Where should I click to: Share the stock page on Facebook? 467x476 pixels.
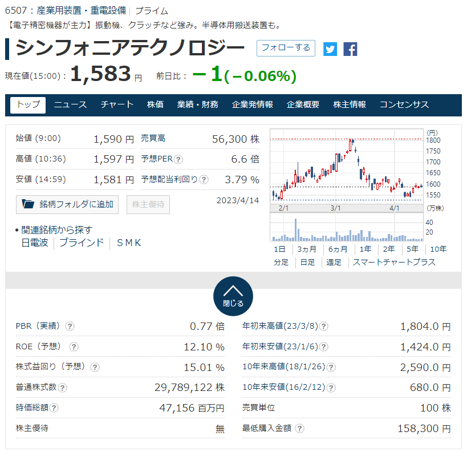click(x=350, y=49)
